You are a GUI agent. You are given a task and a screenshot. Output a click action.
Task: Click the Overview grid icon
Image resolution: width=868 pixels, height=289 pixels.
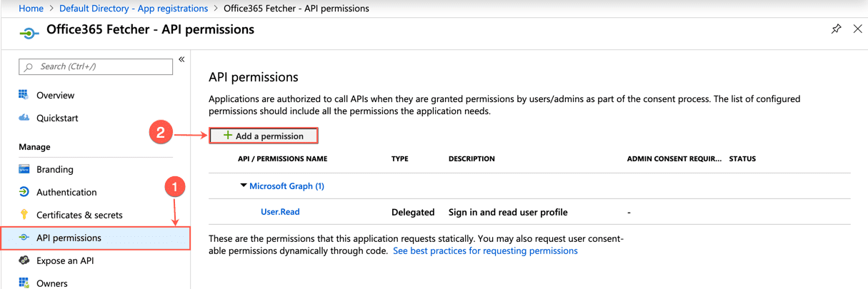pos(24,95)
